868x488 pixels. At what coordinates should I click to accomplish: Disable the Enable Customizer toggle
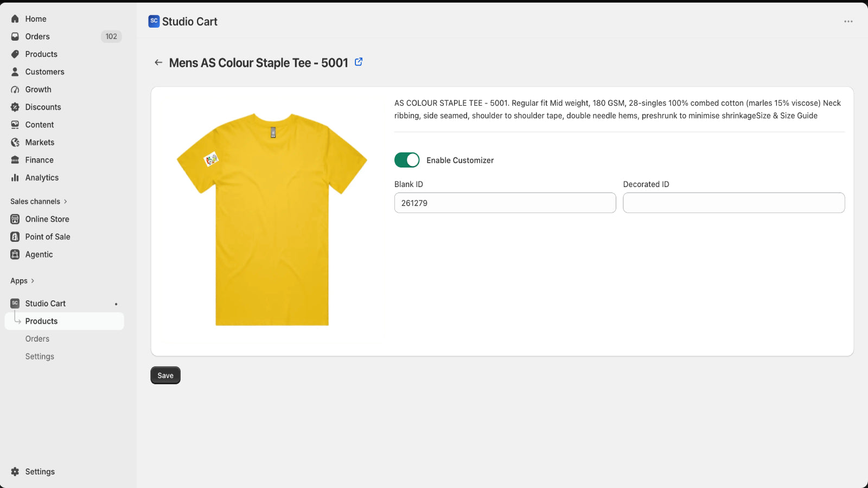[x=407, y=160]
